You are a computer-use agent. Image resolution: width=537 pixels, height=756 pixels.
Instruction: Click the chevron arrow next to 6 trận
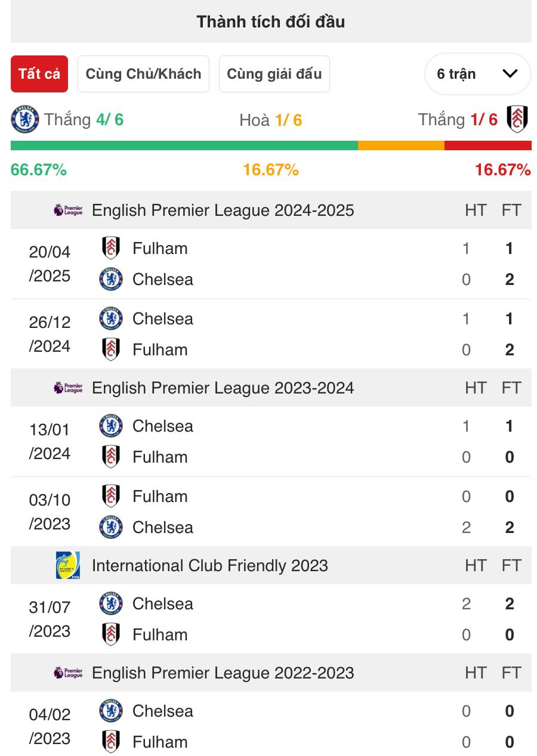[x=510, y=74]
